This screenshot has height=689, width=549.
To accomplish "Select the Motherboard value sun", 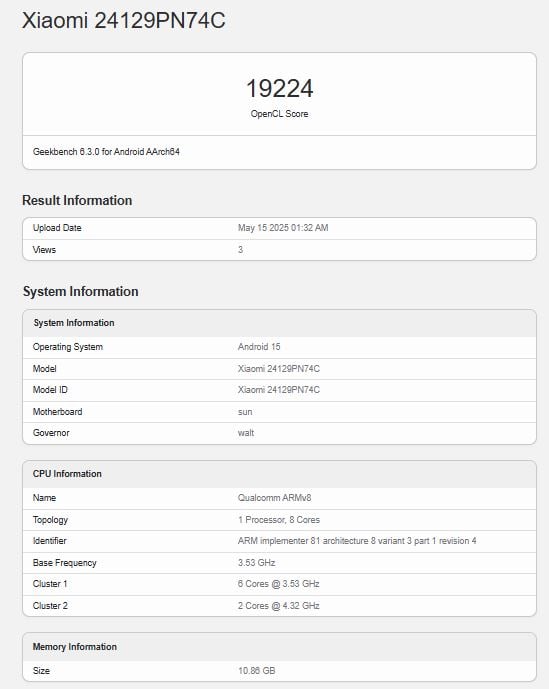I will click(245, 412).
